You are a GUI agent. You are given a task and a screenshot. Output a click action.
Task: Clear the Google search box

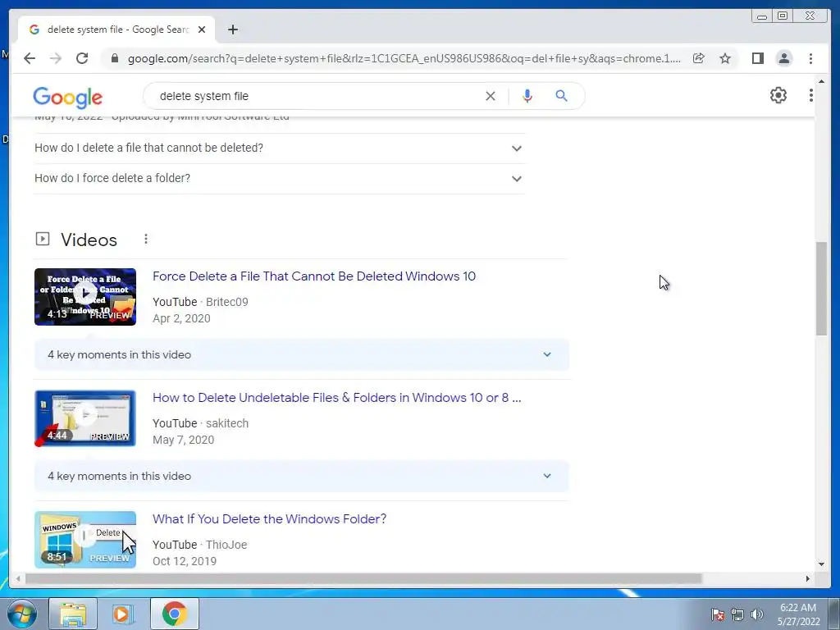491,96
